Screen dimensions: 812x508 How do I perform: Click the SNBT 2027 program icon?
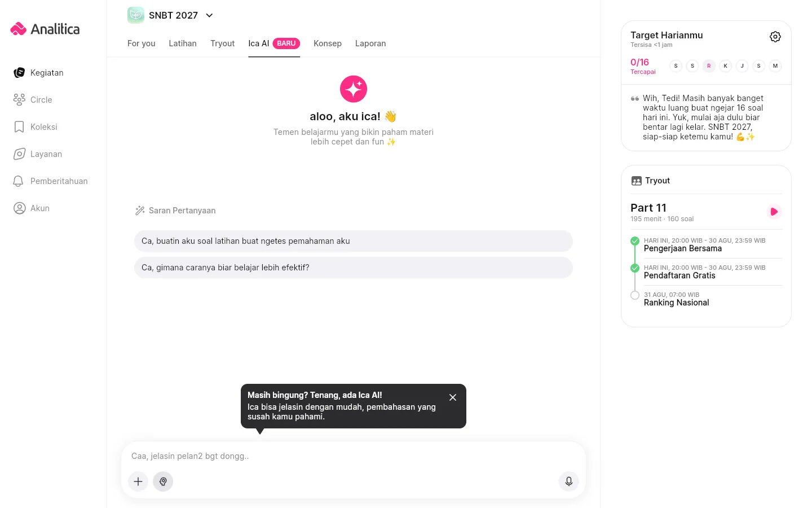136,15
